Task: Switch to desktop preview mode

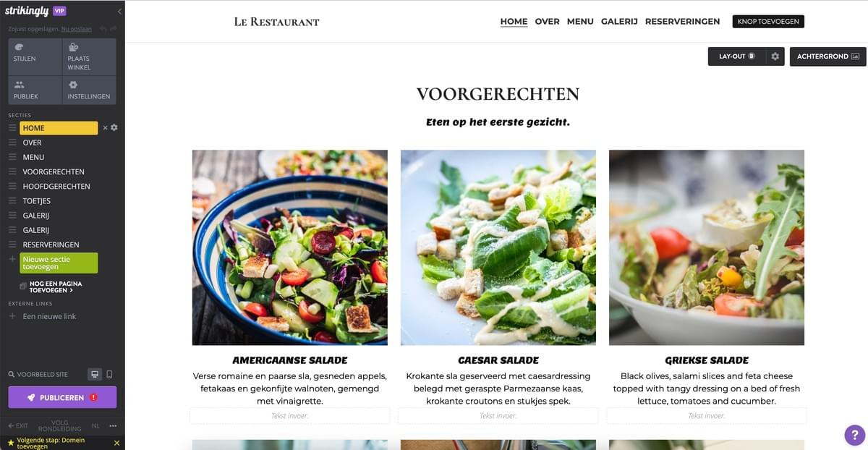Action: (94, 374)
